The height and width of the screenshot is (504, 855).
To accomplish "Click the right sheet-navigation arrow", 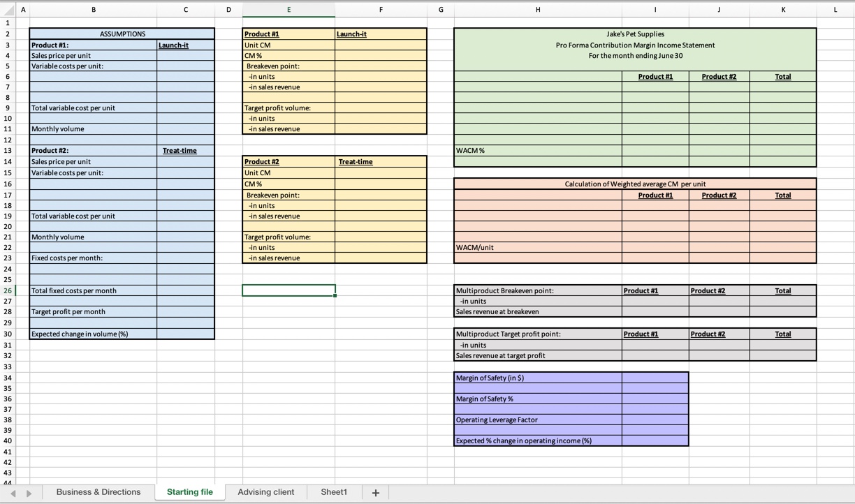I will point(28,492).
